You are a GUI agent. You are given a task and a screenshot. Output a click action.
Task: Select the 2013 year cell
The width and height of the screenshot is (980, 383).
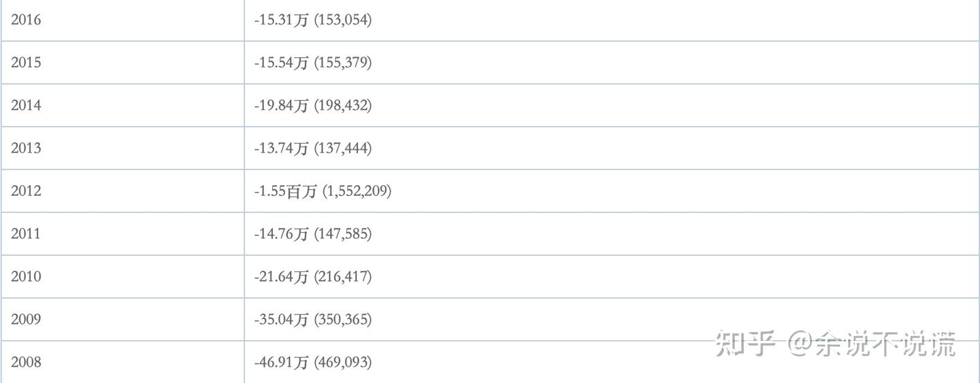pos(26,148)
